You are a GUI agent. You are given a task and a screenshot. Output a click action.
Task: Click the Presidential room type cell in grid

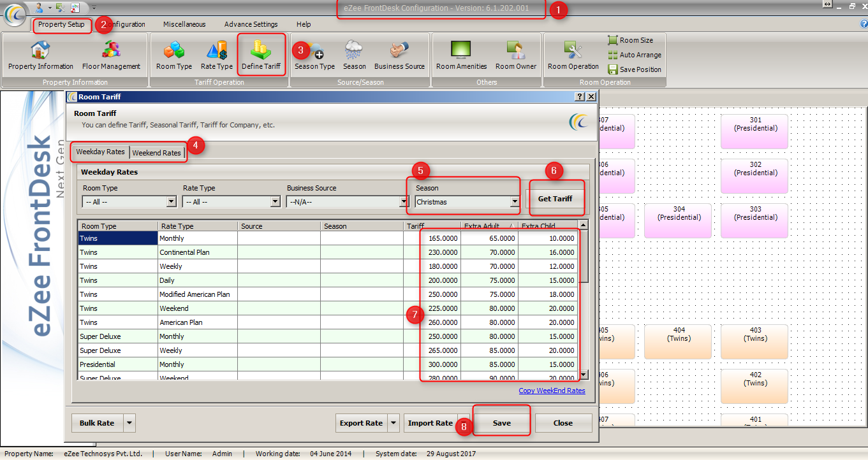pos(118,364)
